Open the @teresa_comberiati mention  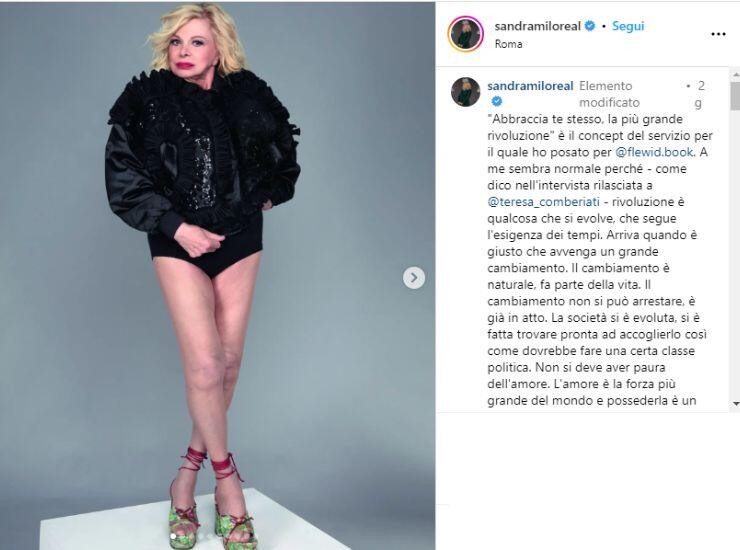(x=543, y=202)
